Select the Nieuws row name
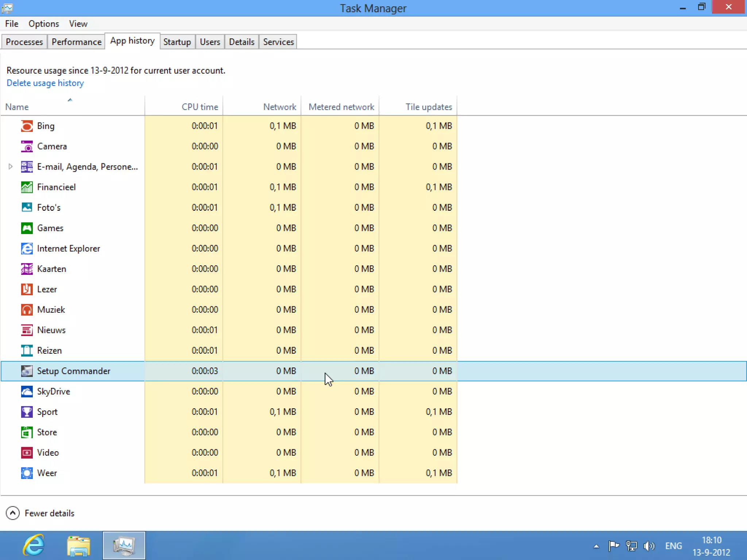747x560 pixels. (x=51, y=330)
